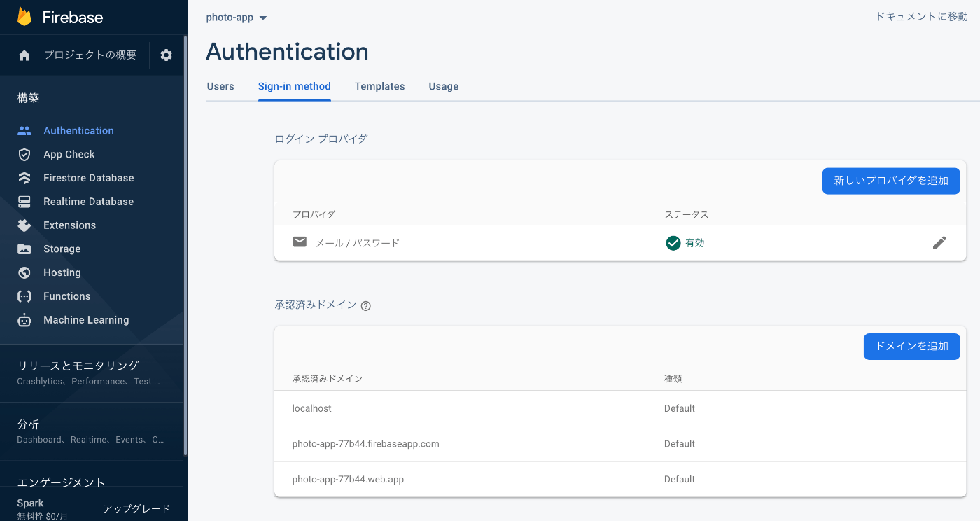
Task: Click the Storage image icon
Action: click(24, 249)
